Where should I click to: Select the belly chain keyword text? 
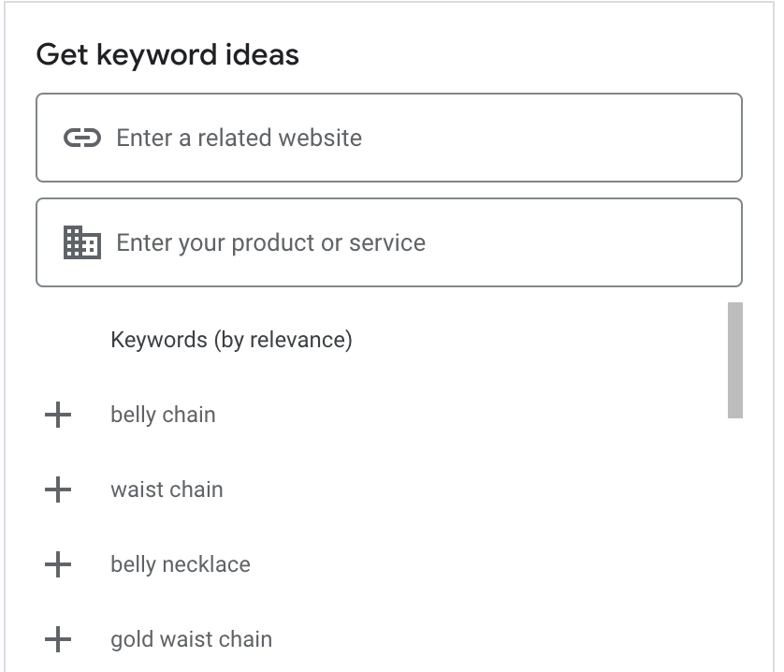point(163,414)
